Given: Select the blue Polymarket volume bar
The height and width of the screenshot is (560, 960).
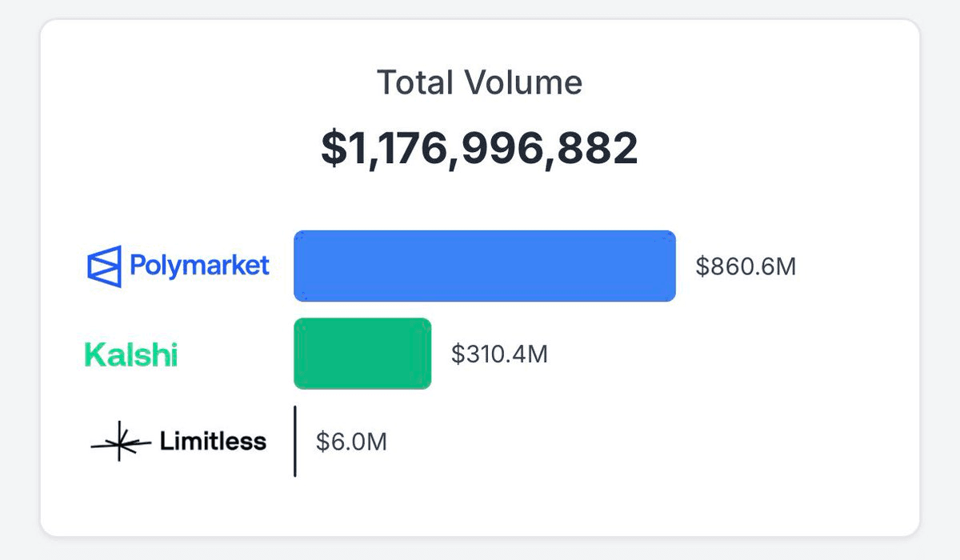Looking at the screenshot, I should point(484,266).
